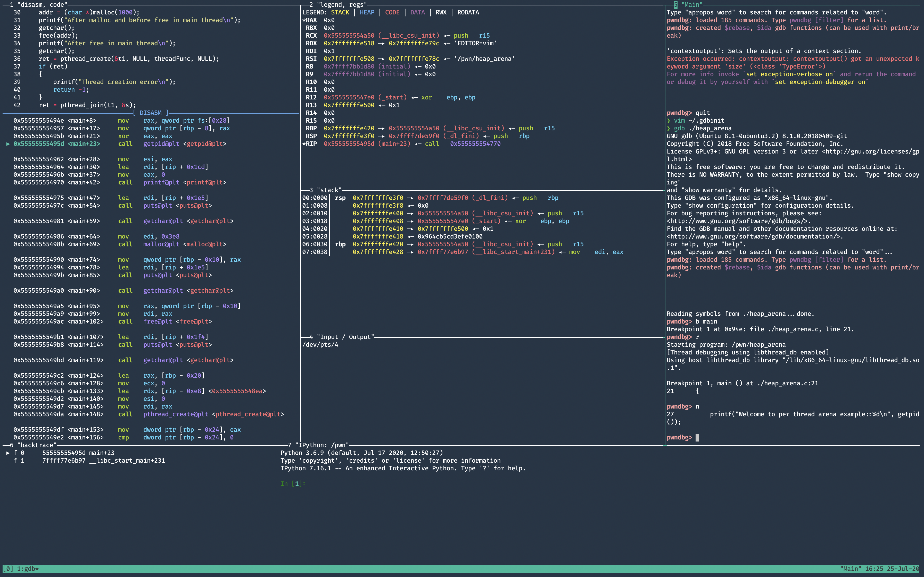Click the current instruction arrow in disasm
Viewport: 924px width, 577px height.
coord(8,144)
